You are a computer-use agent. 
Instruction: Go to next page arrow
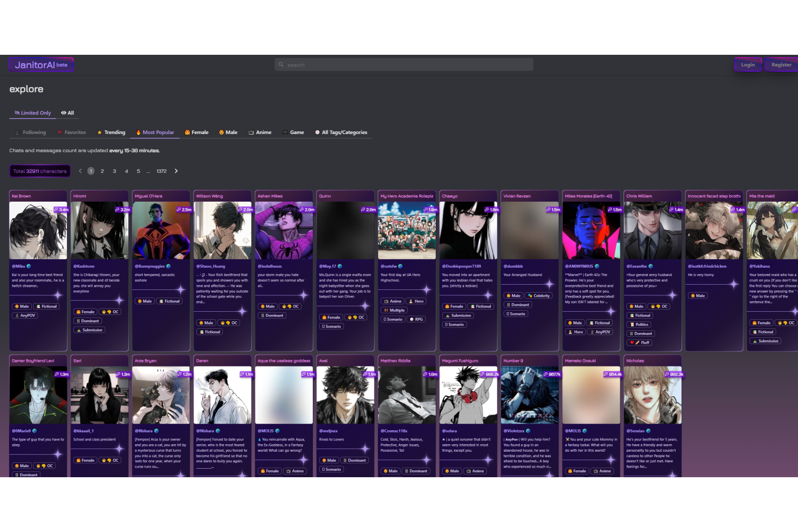tap(176, 171)
